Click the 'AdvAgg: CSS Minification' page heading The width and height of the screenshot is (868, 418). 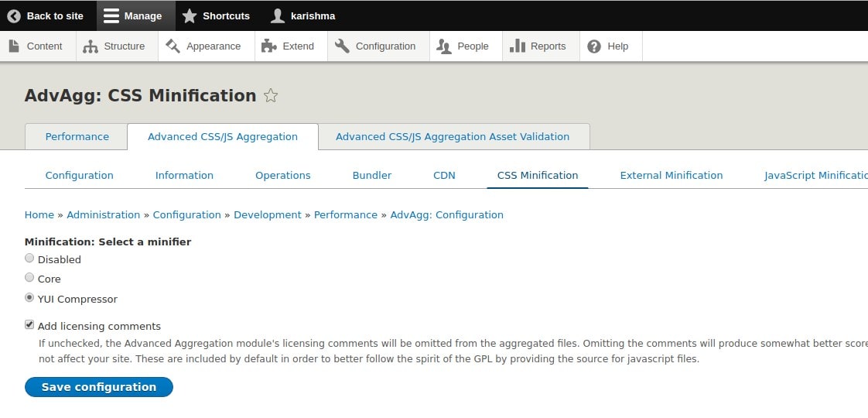pos(140,96)
